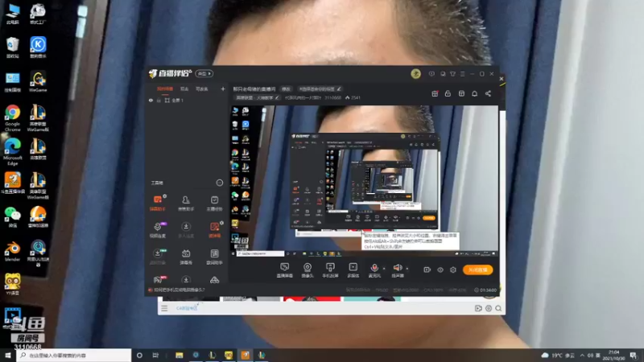644x362 pixels.
Task: Open the person-shaped assistant tool next to 弹幕助手
Action: (x=186, y=203)
